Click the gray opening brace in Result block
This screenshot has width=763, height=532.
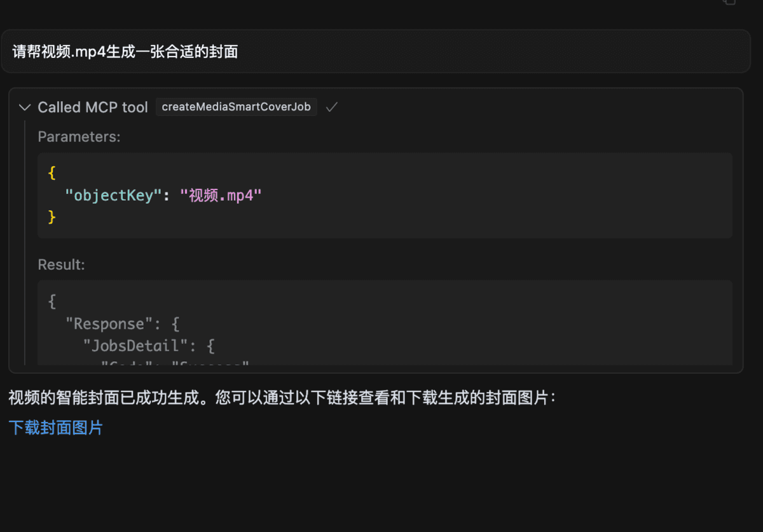[x=52, y=301]
